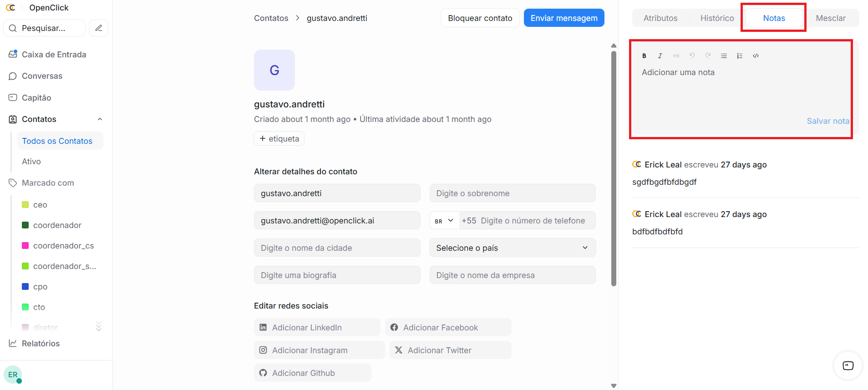Switch to the Atributos tab
Viewport: 868px width, 390px height.
[x=660, y=18]
